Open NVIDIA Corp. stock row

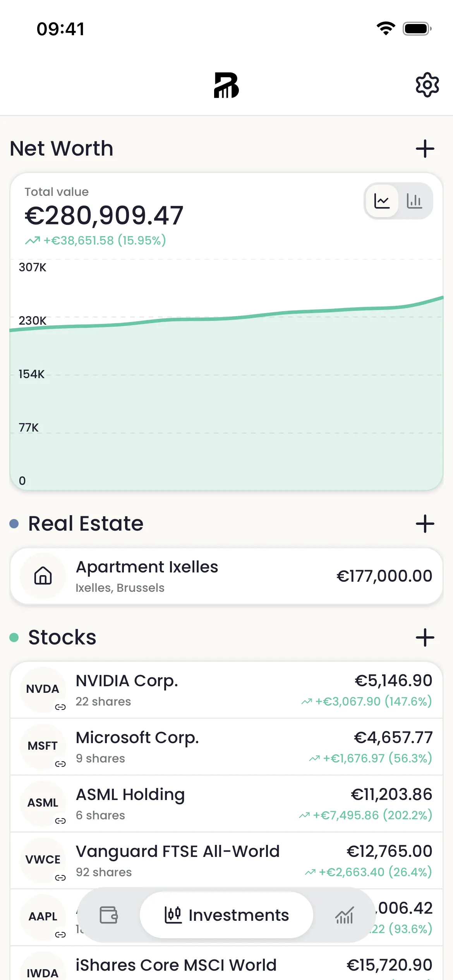(x=226, y=690)
